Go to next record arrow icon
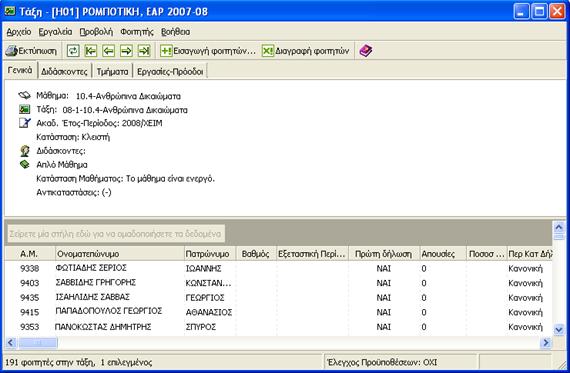This screenshot has width=570, height=373. 126,51
